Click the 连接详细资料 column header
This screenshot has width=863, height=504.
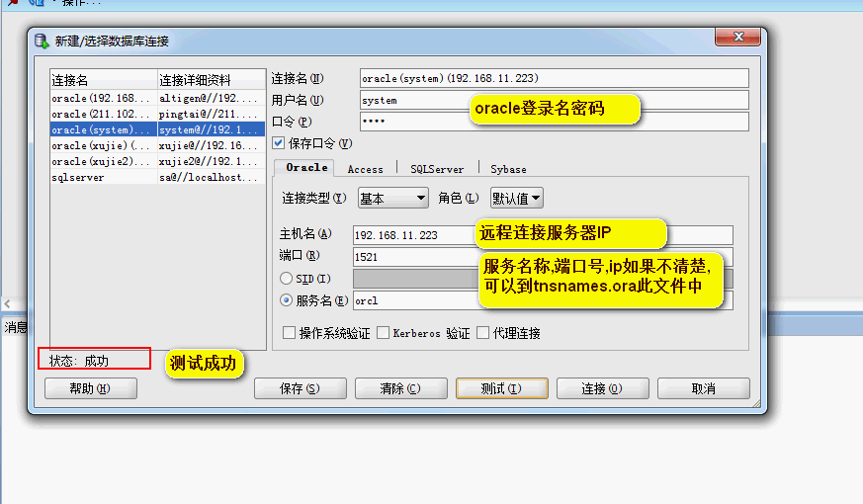tap(212, 80)
